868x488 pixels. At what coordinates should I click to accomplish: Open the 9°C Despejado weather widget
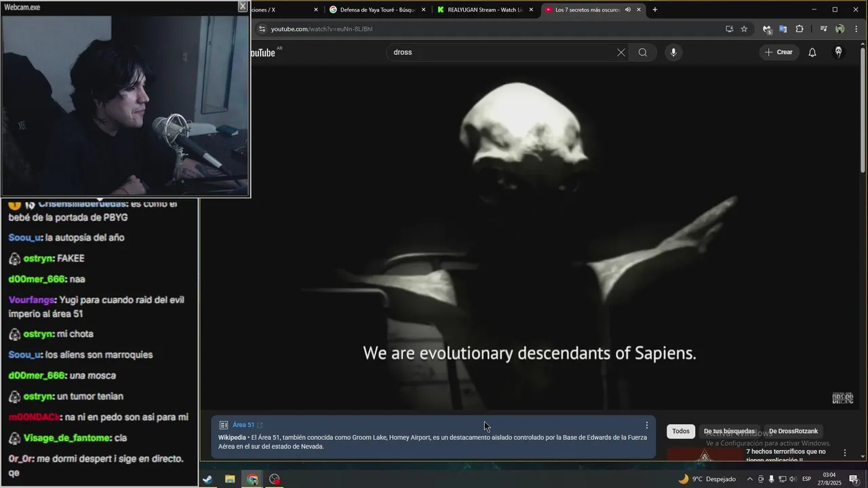(707, 479)
